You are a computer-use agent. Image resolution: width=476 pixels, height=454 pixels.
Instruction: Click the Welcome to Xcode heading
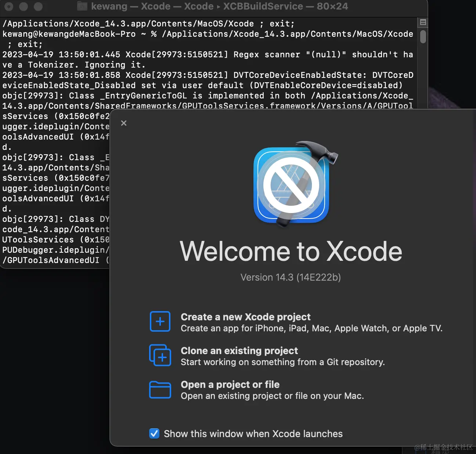(x=291, y=251)
